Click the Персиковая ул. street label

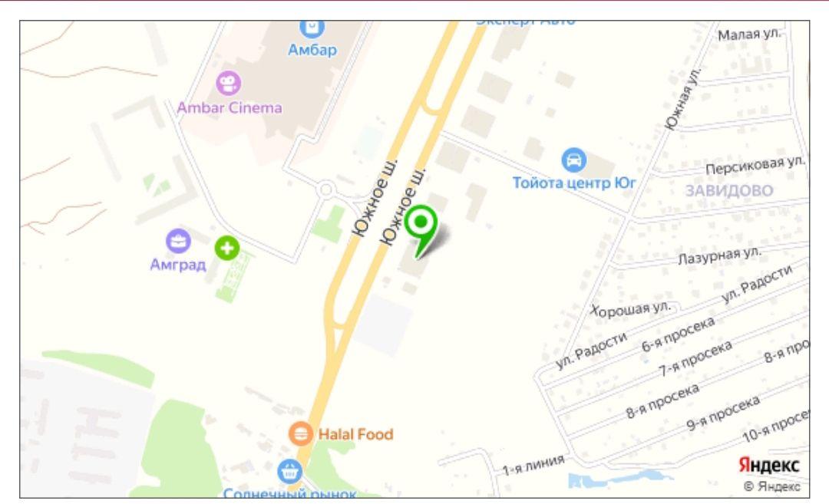click(755, 166)
